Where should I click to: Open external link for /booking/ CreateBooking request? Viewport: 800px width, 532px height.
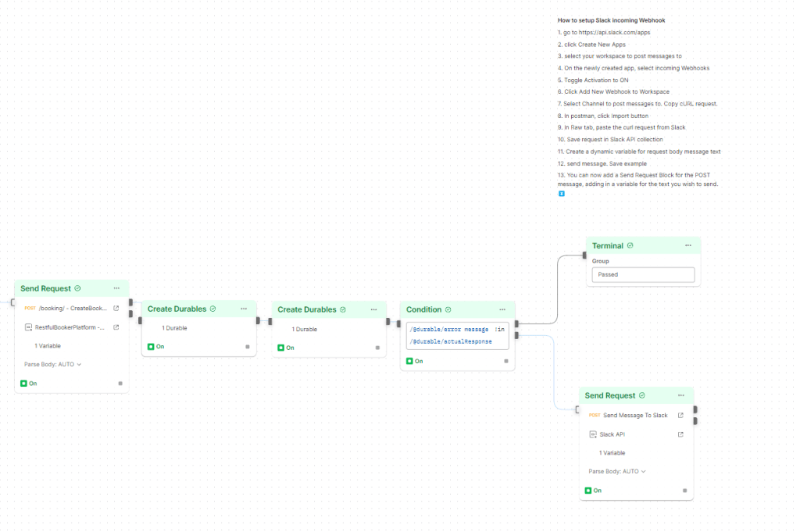coord(116,308)
